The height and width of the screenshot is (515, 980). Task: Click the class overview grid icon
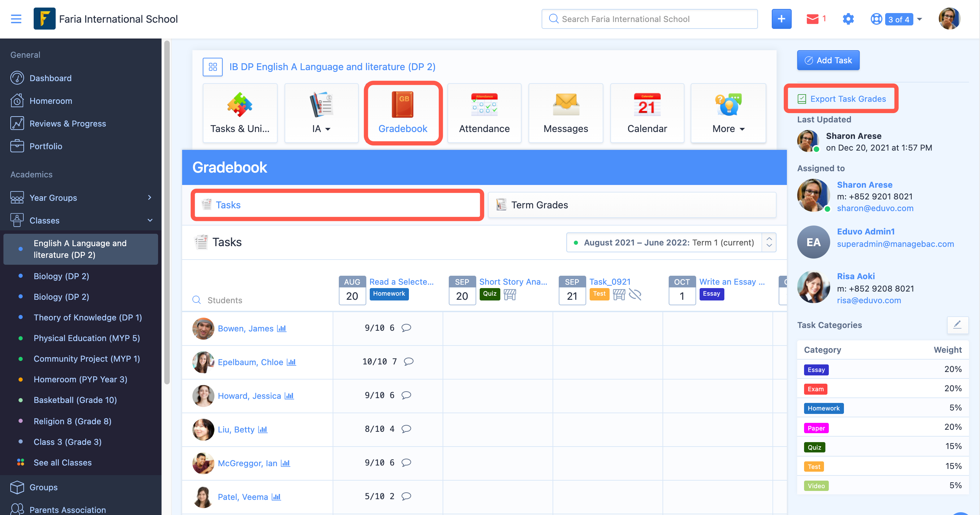click(x=213, y=67)
